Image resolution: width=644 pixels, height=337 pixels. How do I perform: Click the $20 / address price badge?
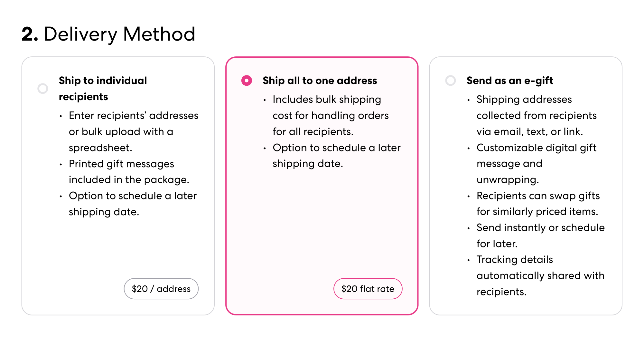tap(161, 289)
